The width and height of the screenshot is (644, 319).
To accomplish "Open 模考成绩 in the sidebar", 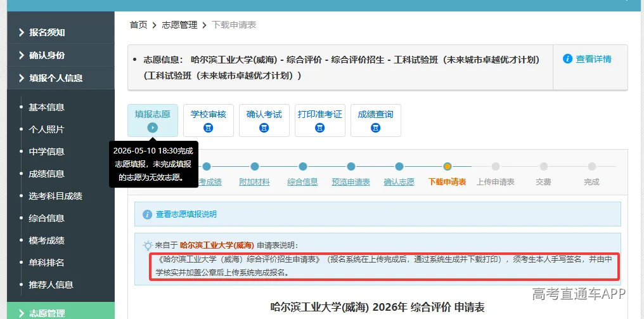I will pos(46,240).
